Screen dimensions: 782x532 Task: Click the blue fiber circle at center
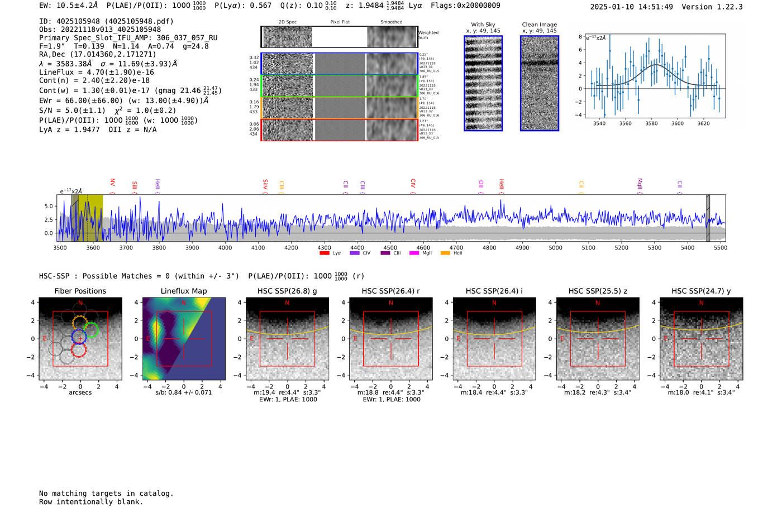pos(79,337)
